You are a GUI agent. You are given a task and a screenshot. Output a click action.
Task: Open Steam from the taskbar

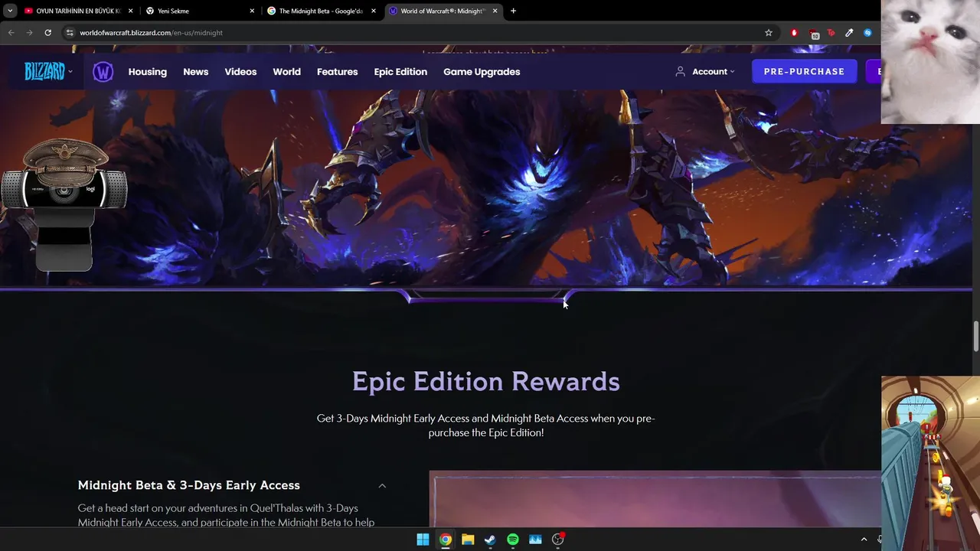tap(490, 540)
